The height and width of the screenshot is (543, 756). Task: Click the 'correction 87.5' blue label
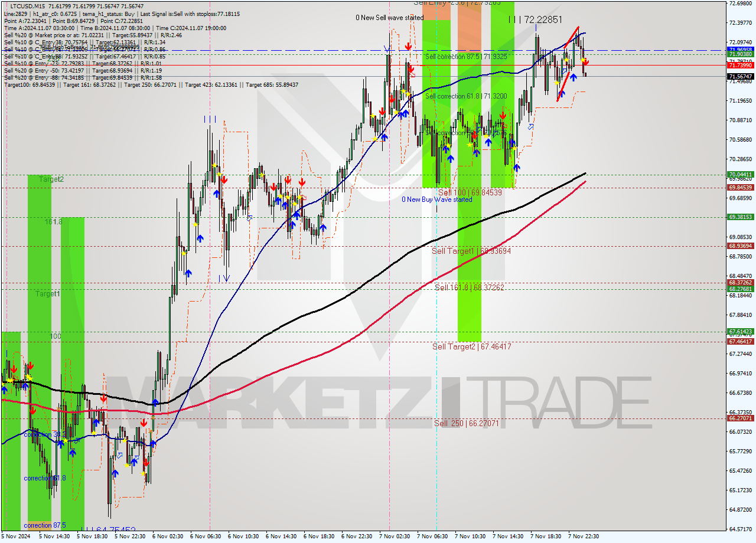(x=45, y=525)
